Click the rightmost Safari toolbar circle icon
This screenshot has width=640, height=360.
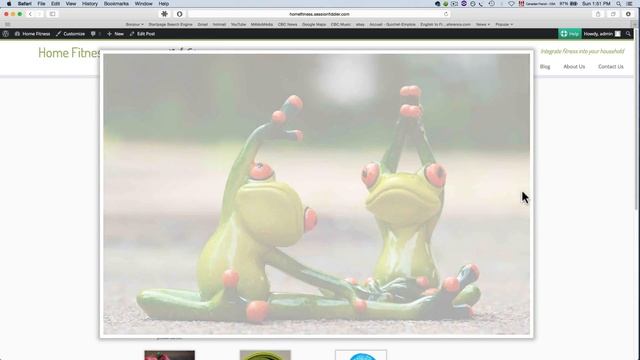click(628, 14)
